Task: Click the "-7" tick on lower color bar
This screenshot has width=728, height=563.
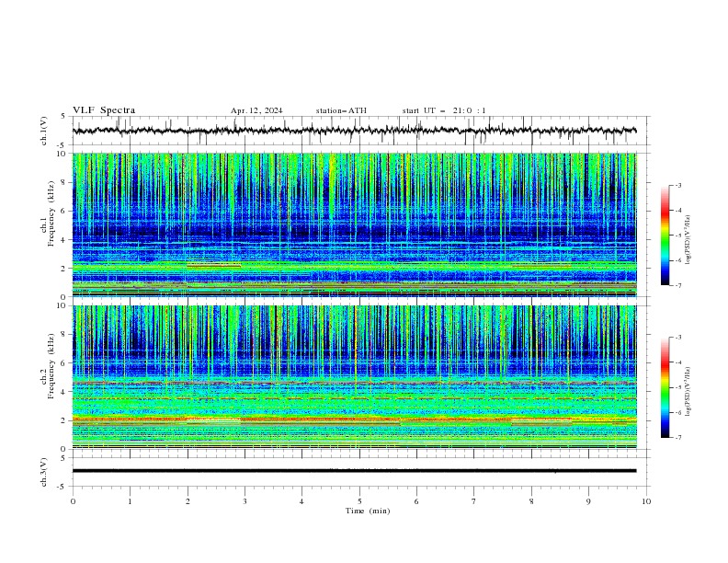Action: (677, 438)
